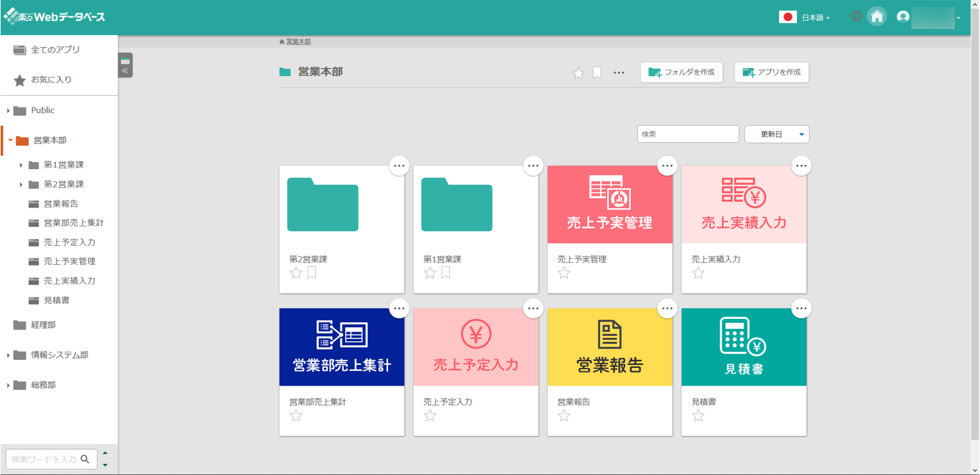Open the 売上予定入力 app tile
Image resolution: width=980 pixels, height=475 pixels.
coord(475,346)
